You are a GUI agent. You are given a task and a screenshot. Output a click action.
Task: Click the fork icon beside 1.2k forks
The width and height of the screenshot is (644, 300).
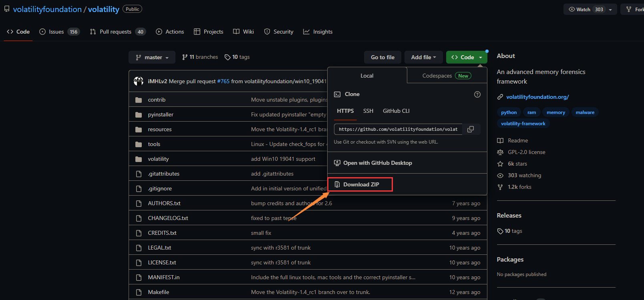point(500,187)
